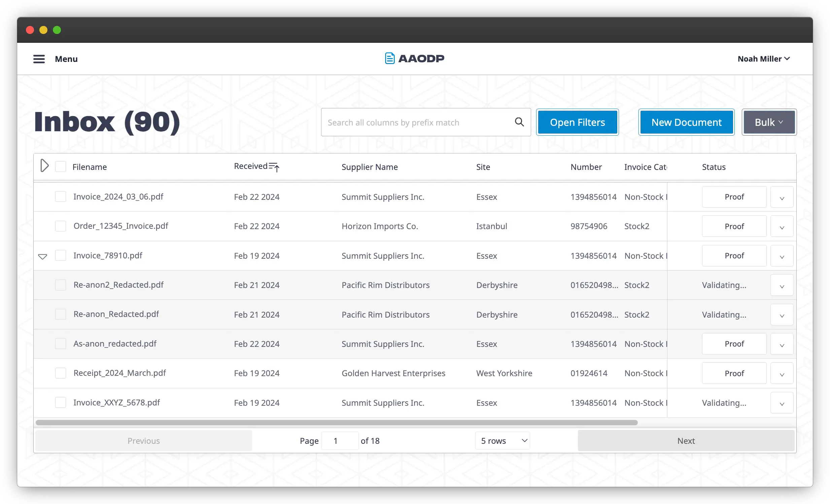
Task: Click the page number input field
Action: [x=340, y=440]
